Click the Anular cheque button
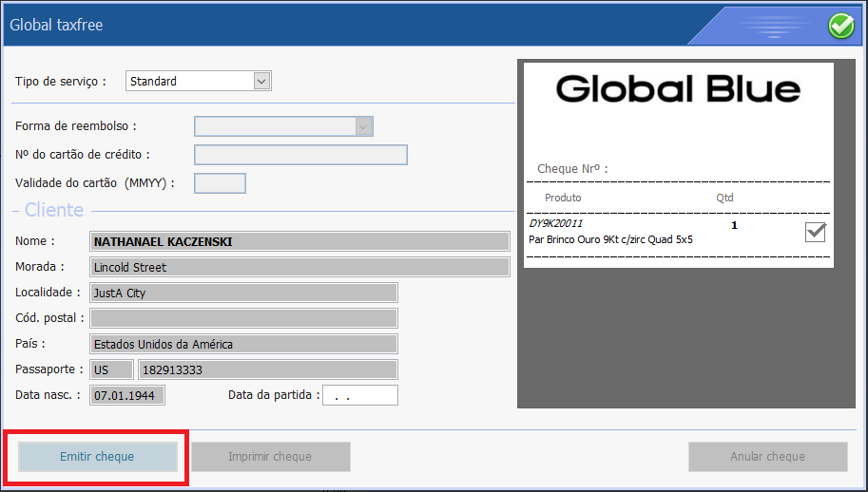Image resolution: width=868 pixels, height=492 pixels. [767, 457]
